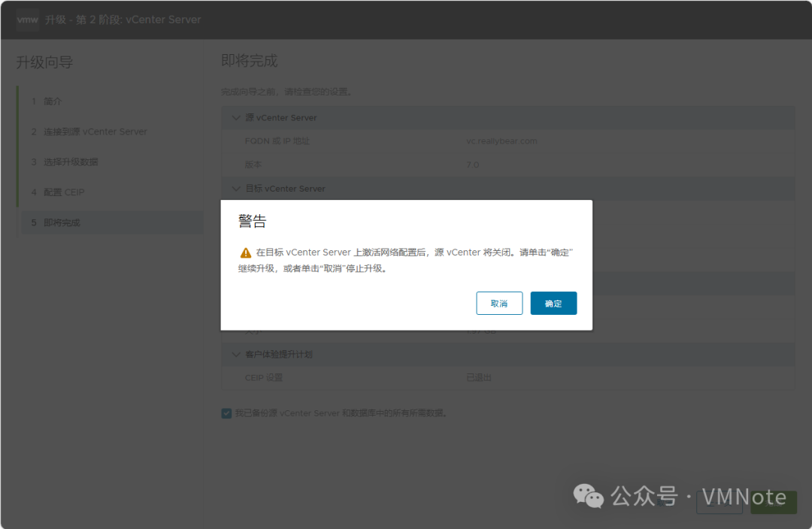The width and height of the screenshot is (812, 529).
Task: Click the version value 7.0
Action: pyautogui.click(x=472, y=165)
